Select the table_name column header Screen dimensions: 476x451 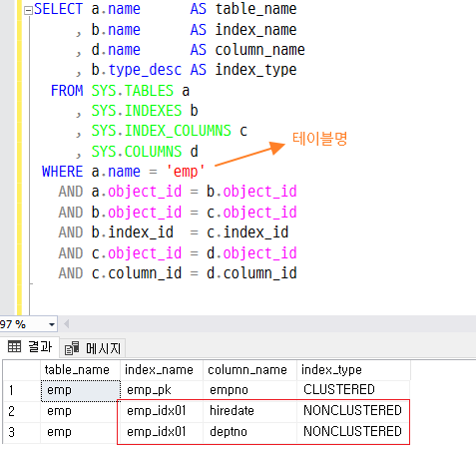click(80, 370)
